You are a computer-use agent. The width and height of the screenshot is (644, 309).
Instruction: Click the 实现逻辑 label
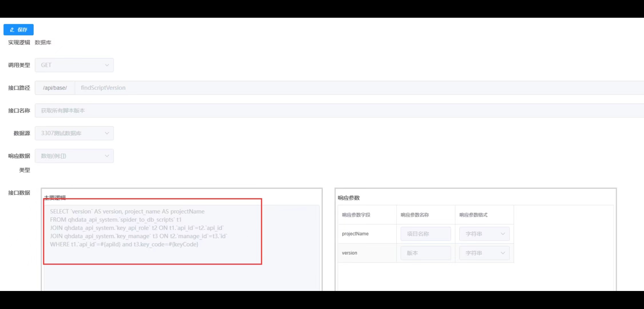point(19,43)
